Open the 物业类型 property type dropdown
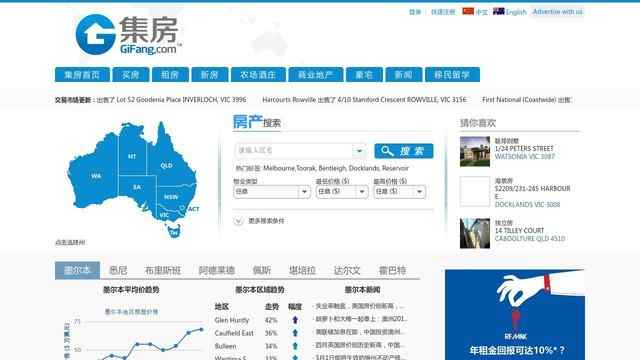Screen dimensions: 640x360 [x=272, y=191]
